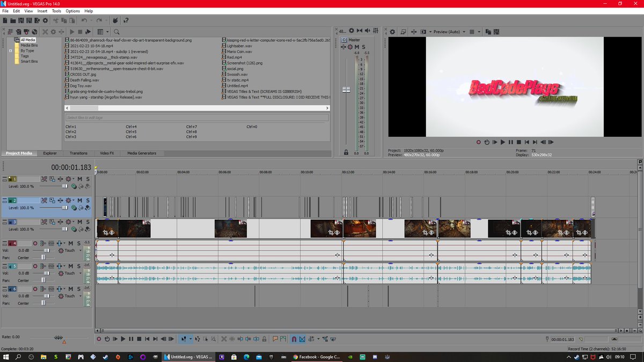The image size is (644, 362).
Task: Mute the Master bus
Action: [357, 47]
